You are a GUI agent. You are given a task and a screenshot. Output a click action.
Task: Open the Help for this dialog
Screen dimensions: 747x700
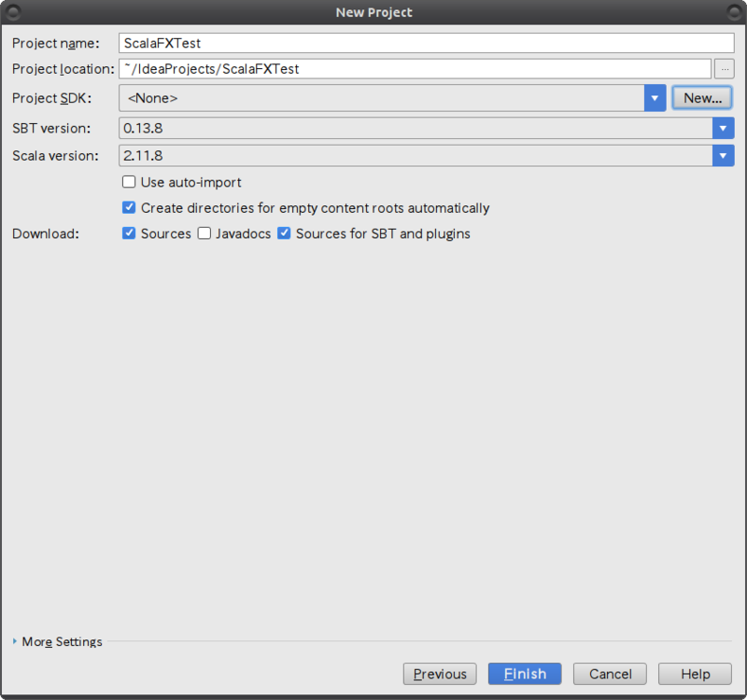[694, 673]
